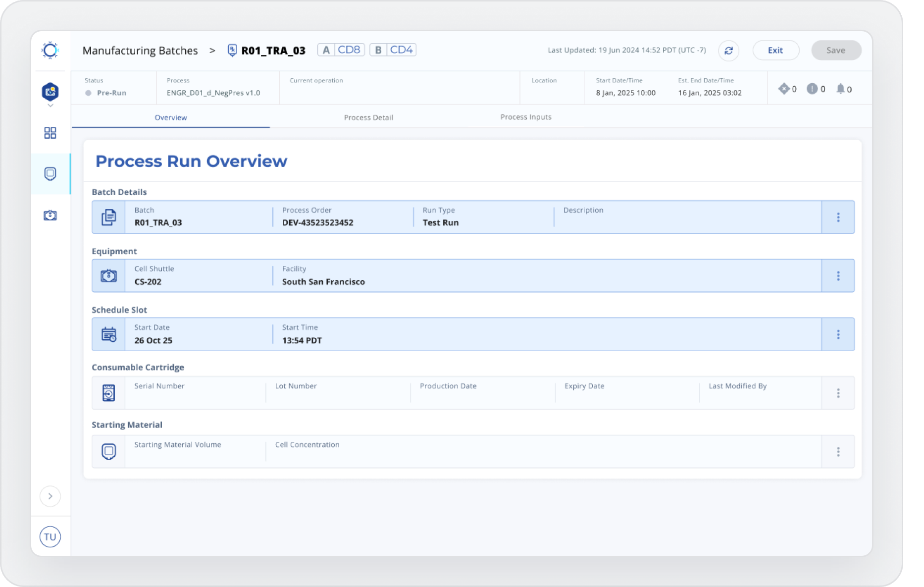
Task: Click the batch icon beside R01_TRA_03 title
Action: coord(232,51)
